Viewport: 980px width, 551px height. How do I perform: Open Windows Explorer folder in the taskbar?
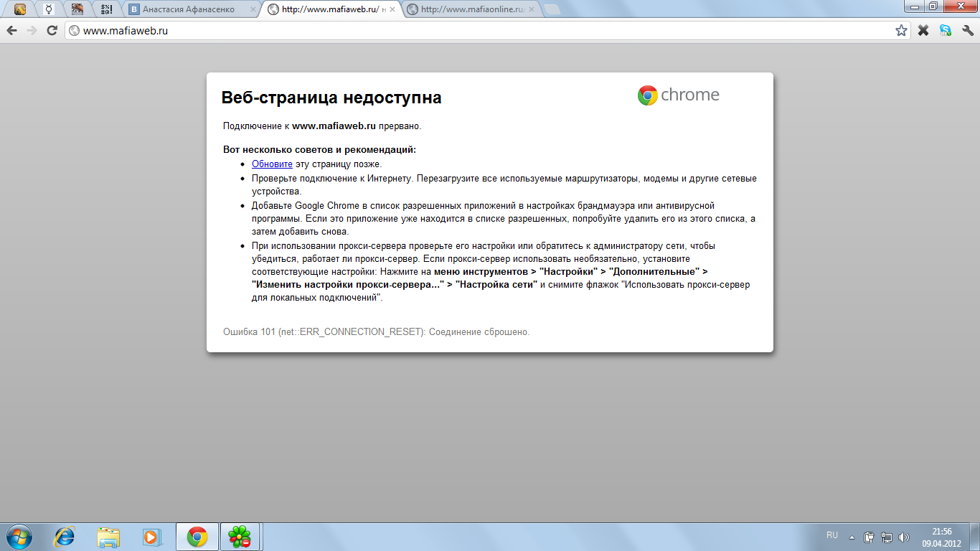[x=108, y=536]
